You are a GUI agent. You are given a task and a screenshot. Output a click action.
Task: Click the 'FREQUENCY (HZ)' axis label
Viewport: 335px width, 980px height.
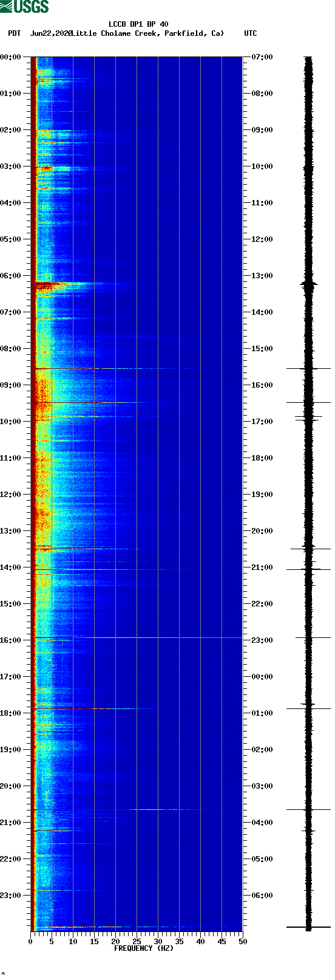144,948
